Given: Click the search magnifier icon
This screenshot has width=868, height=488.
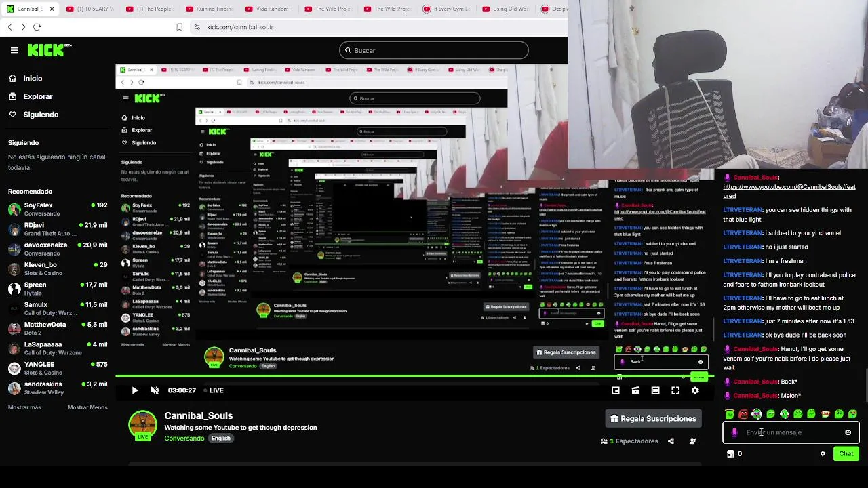Looking at the screenshot, I should (x=348, y=50).
